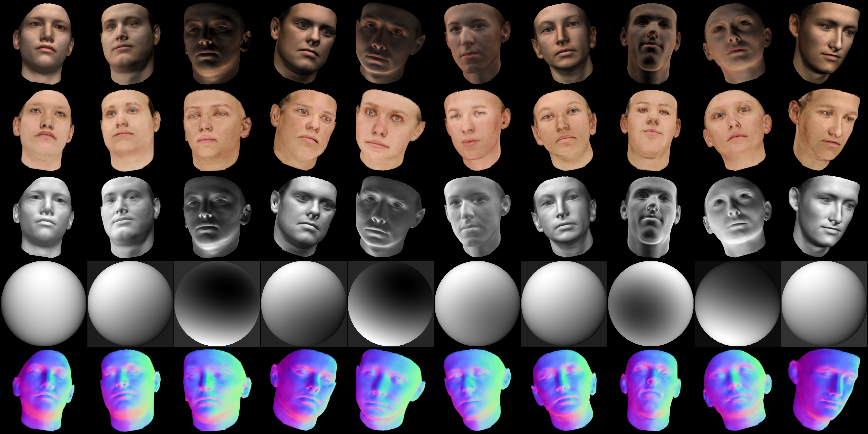Image resolution: width=868 pixels, height=434 pixels.
Task: Select the ninth sphere, dark gray with white bottom
Action: click(738, 304)
